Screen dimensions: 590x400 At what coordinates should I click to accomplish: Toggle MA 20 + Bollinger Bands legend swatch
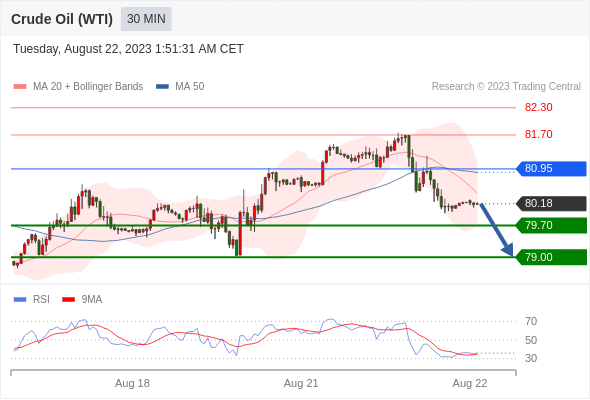point(20,87)
